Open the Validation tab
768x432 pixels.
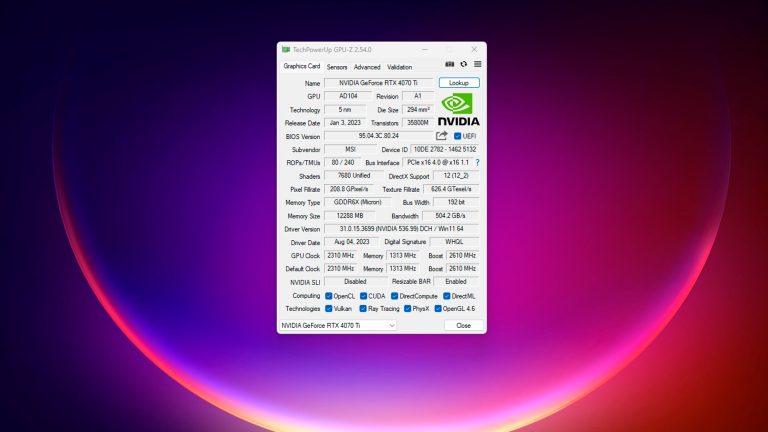tap(399, 67)
